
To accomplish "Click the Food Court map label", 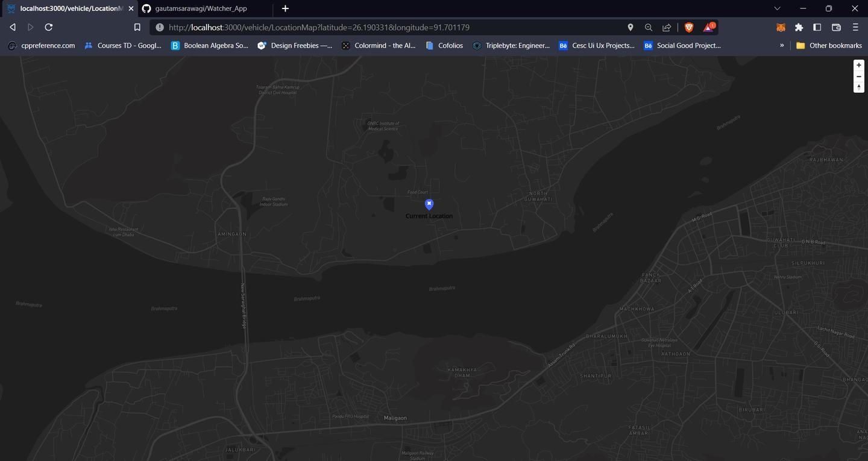I will click(418, 192).
